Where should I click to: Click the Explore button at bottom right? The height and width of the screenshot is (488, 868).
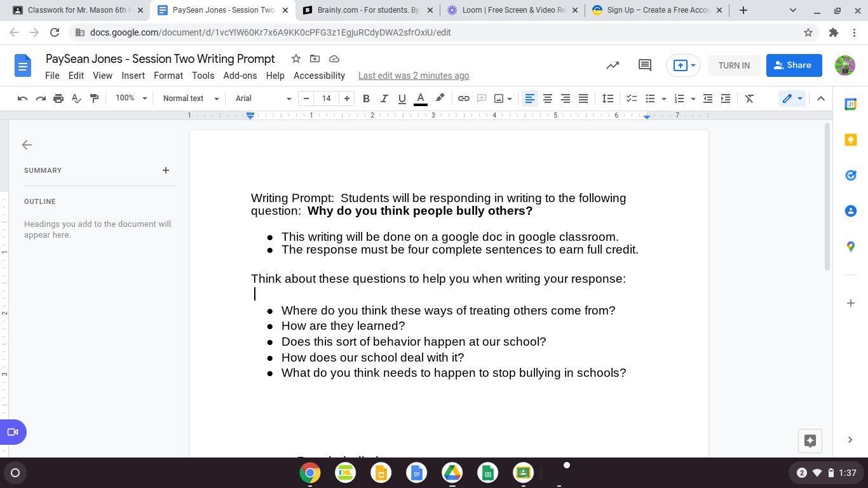point(810,441)
